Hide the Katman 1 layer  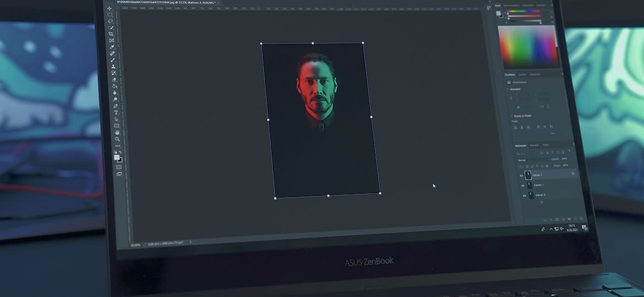523,185
